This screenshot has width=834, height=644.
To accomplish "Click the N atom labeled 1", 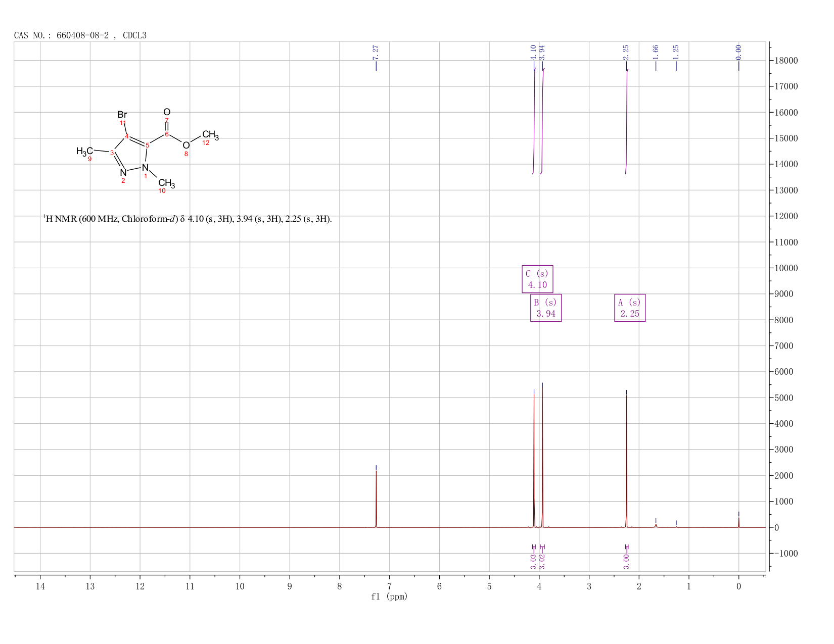I will click(x=145, y=167).
